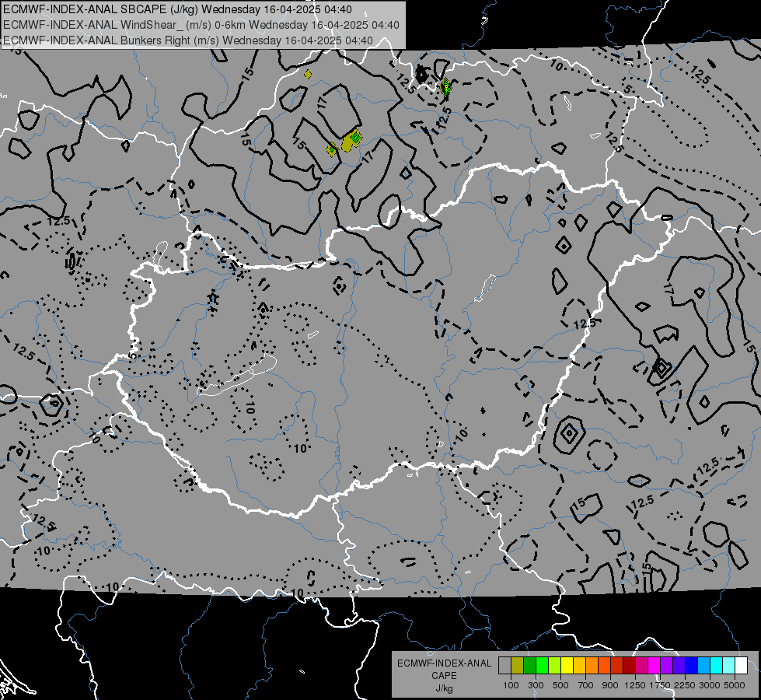The image size is (761, 700).
Task: Click the gold swatch right of yellow
Action: (x=579, y=666)
